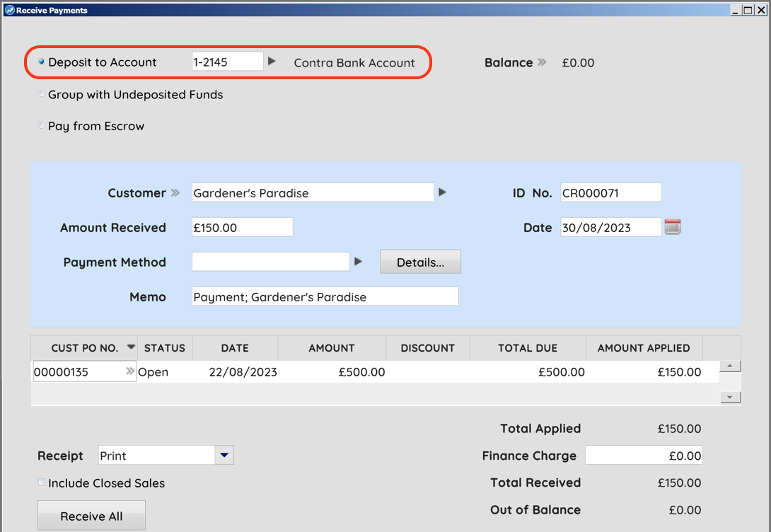771x532 pixels.
Task: Click the Memo field
Action: click(x=325, y=296)
